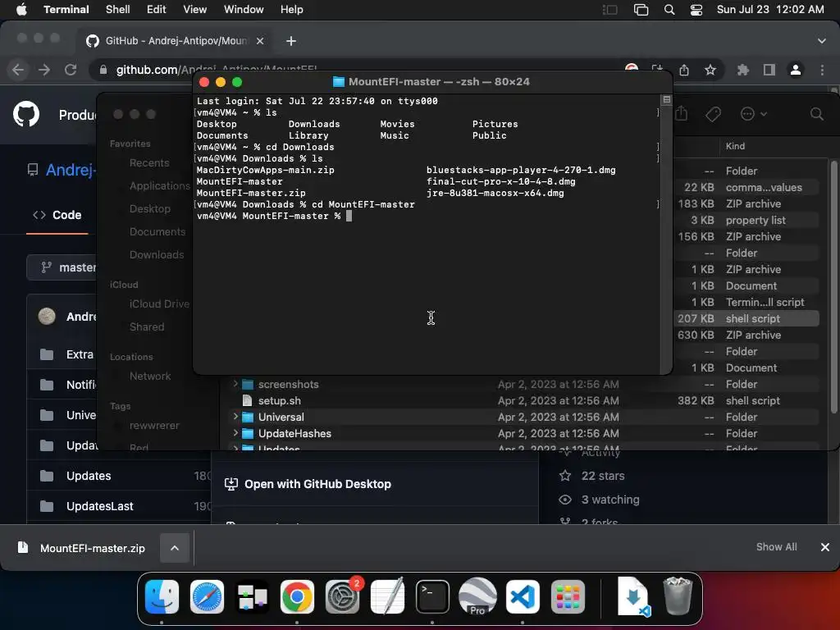
Task: Open the Terminal app menu
Action: click(66, 9)
